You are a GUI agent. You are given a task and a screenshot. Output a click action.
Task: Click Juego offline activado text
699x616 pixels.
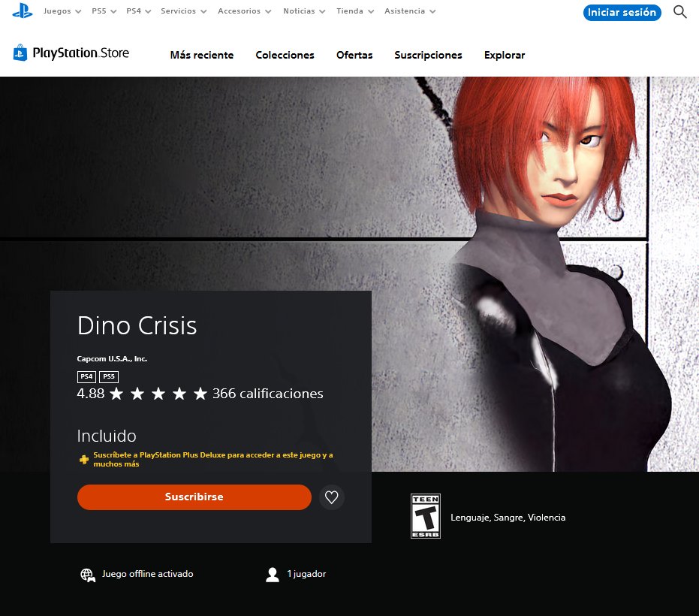148,574
